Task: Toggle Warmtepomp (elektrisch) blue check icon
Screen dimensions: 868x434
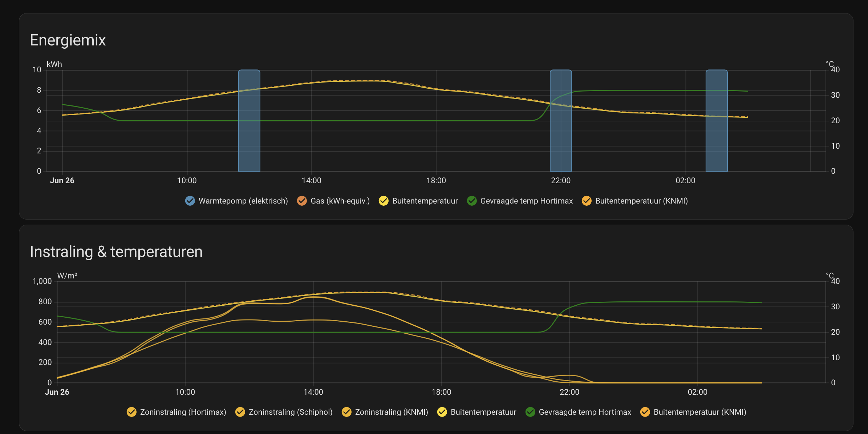Action: click(x=190, y=201)
